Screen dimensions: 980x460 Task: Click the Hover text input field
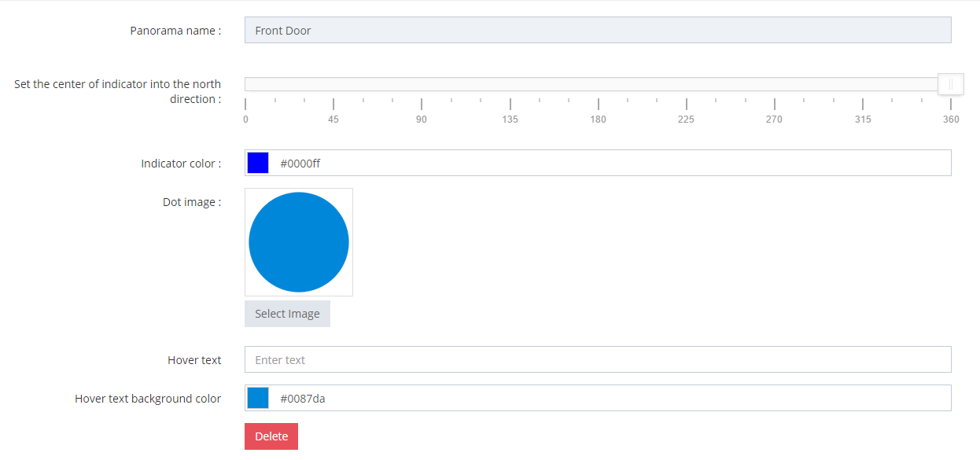tap(598, 359)
